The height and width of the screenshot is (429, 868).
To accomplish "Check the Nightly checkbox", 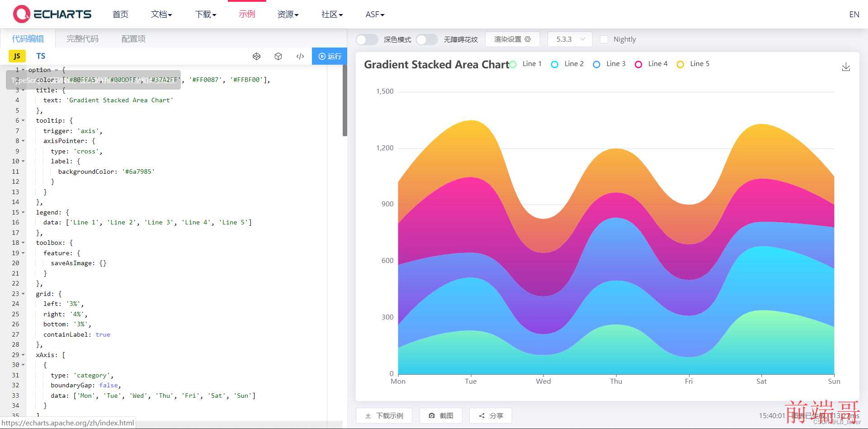I will point(604,39).
